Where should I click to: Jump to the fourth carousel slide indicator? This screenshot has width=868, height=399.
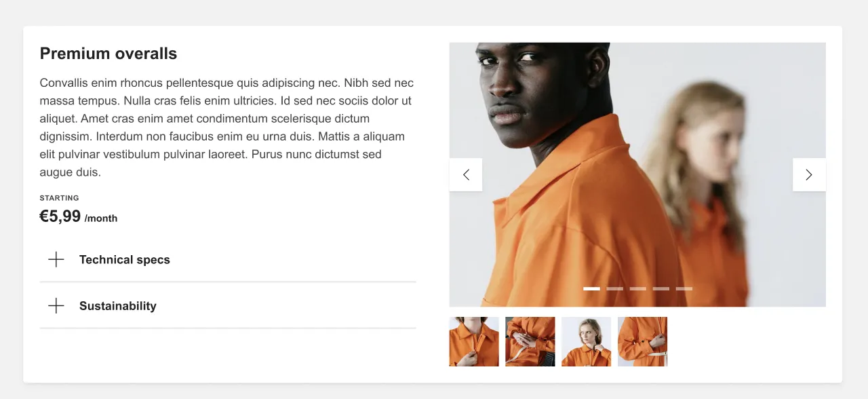[x=660, y=289]
